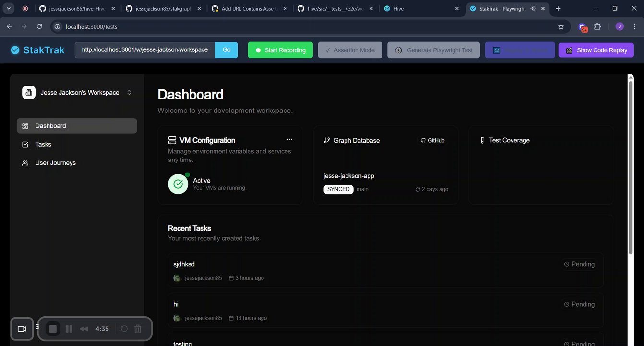The image size is (644, 346).
Task: Open Dashboard in the sidebar
Action: (x=77, y=126)
